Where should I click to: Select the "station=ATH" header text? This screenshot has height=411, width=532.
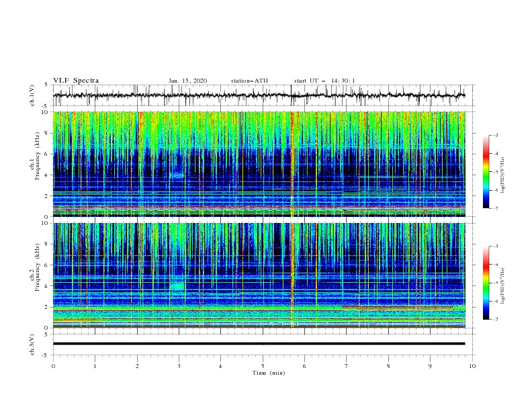click(x=249, y=81)
